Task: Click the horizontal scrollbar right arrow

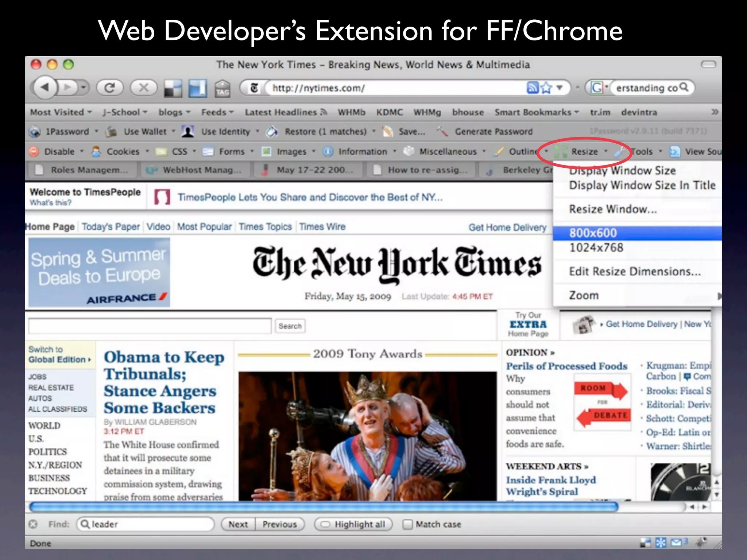Action: pyautogui.click(x=704, y=507)
